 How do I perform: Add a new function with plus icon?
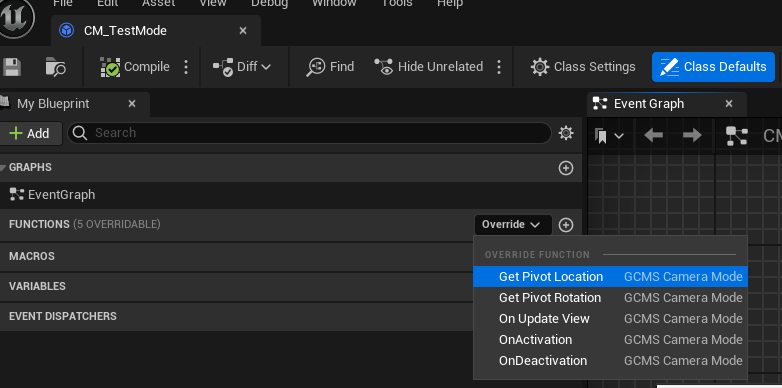[566, 225]
